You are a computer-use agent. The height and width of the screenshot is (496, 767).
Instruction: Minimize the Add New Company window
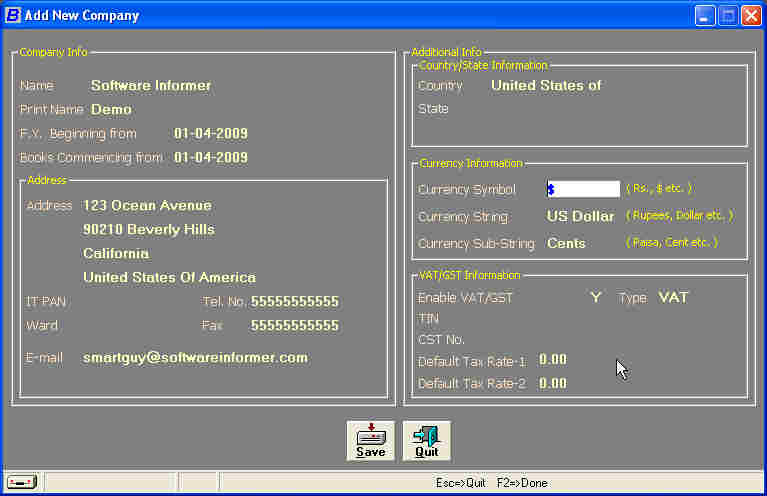pyautogui.click(x=705, y=15)
